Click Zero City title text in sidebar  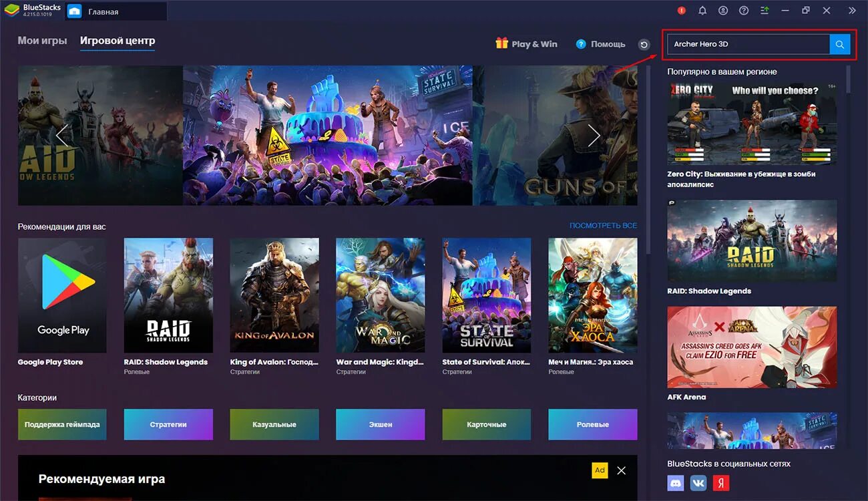point(741,179)
